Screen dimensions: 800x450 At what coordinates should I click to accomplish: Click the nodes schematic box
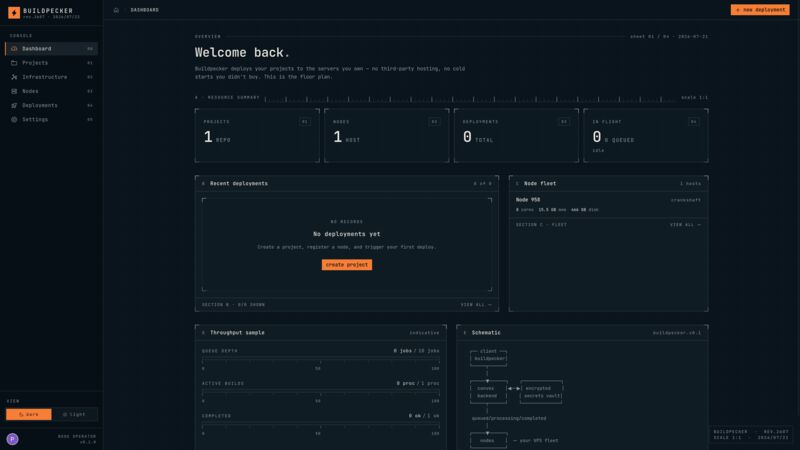coord(488,440)
